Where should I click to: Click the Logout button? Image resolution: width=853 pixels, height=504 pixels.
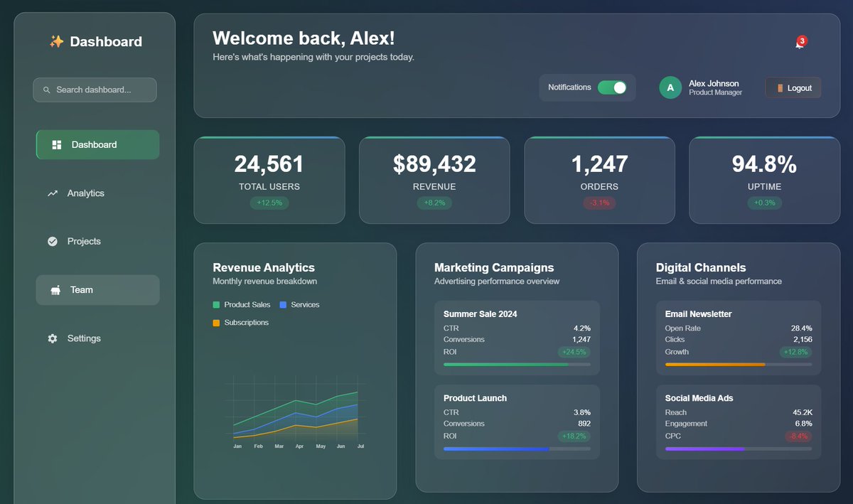tap(793, 87)
